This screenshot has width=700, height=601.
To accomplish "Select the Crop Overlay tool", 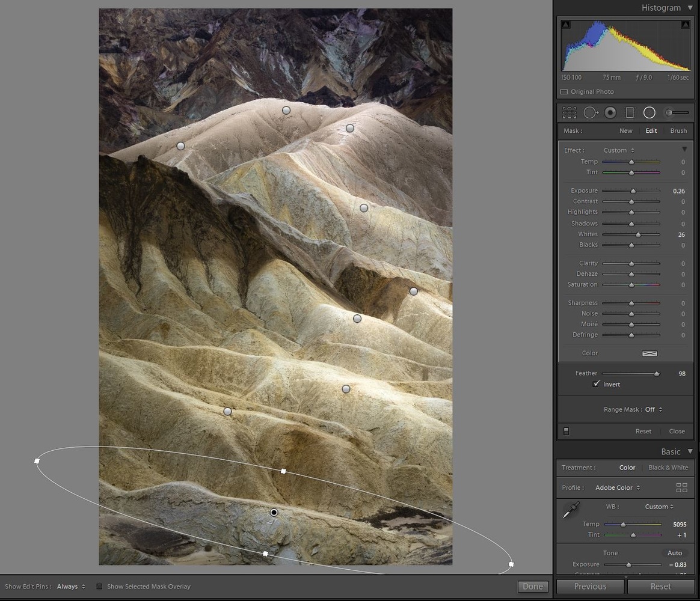I will pos(569,112).
